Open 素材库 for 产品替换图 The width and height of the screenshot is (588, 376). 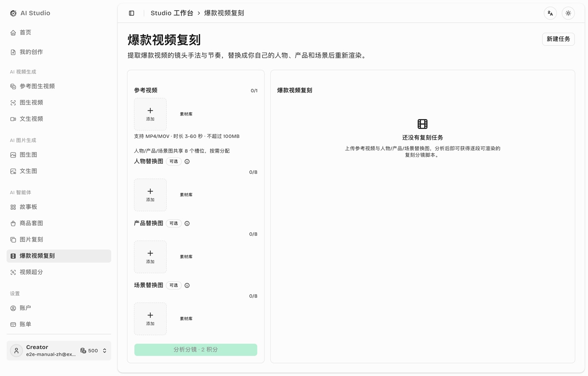click(x=186, y=257)
